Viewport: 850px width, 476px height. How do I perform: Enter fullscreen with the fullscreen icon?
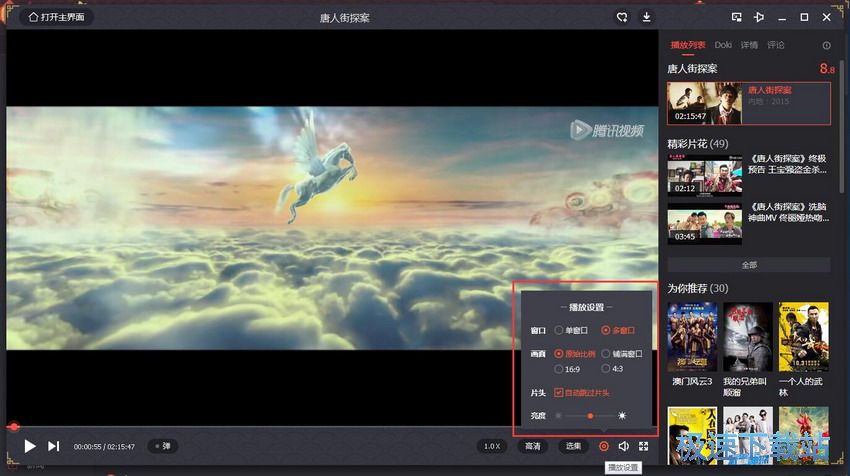pos(643,446)
